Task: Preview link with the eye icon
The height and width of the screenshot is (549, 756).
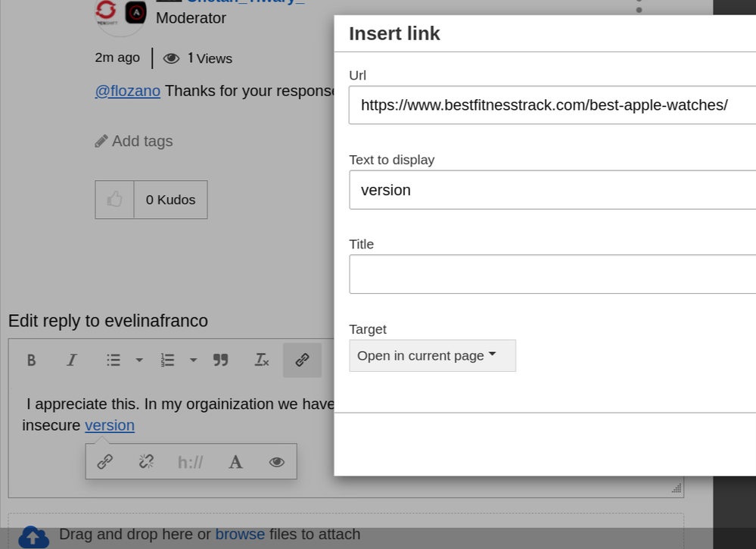Action: 277,462
